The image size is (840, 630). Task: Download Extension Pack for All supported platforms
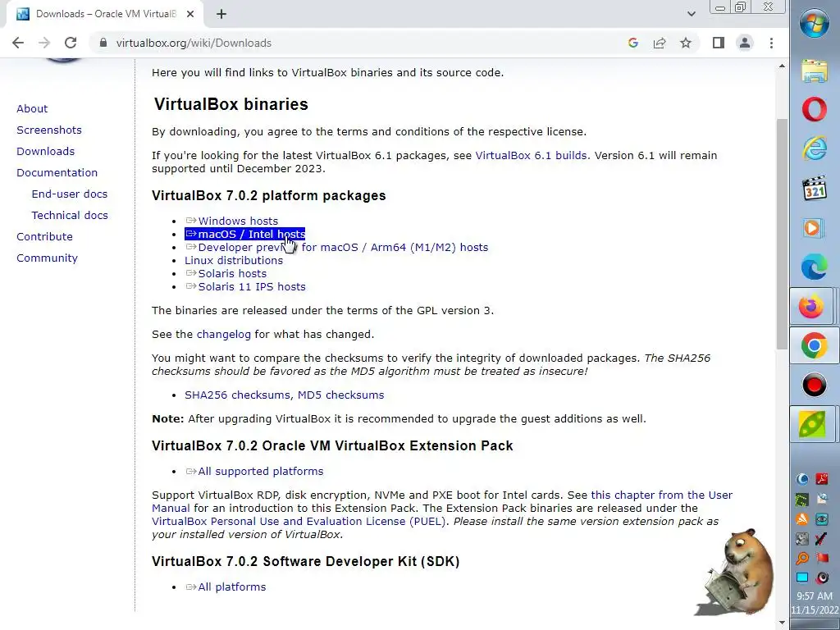[254, 472]
